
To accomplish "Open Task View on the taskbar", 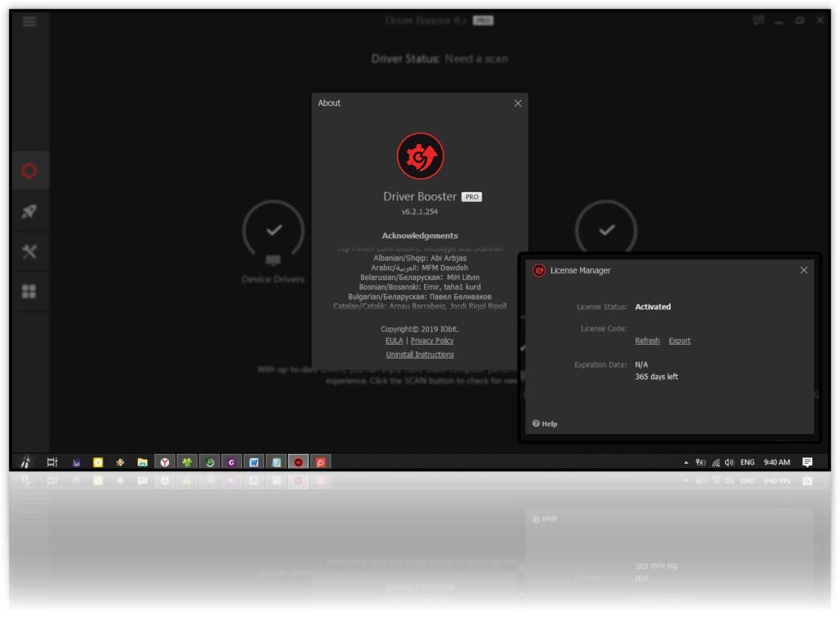I will [x=52, y=462].
